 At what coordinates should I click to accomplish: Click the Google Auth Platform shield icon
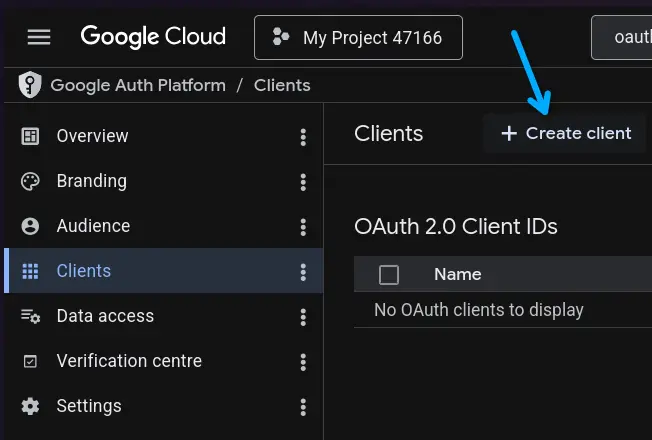(30, 85)
